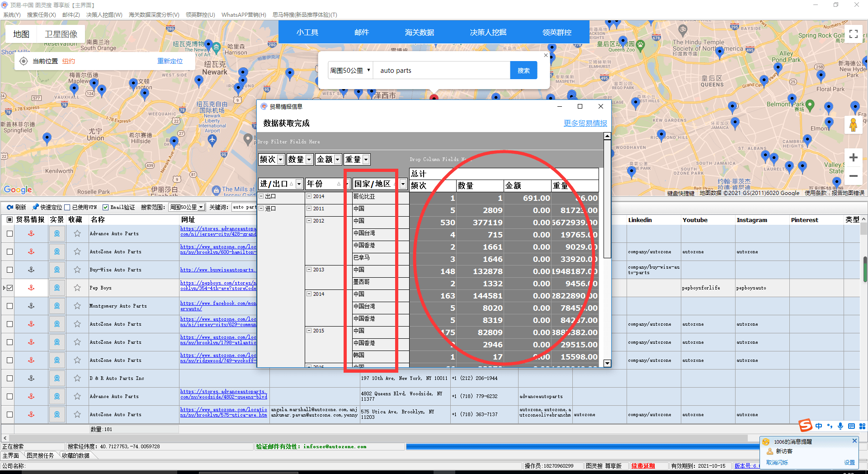This screenshot has height=474, width=868.
Task: Star D & R Auto Parts Inc as favorite
Action: coord(77,378)
